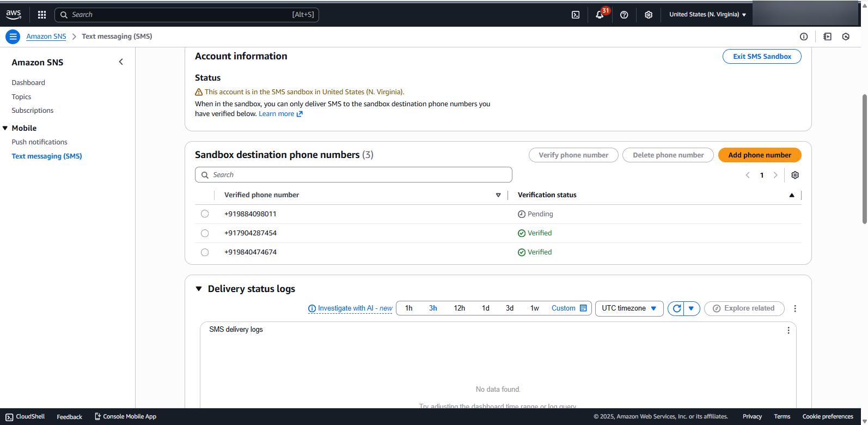Refresh the delivery status logs
Viewport: 868px width, 425px height.
(x=676, y=308)
